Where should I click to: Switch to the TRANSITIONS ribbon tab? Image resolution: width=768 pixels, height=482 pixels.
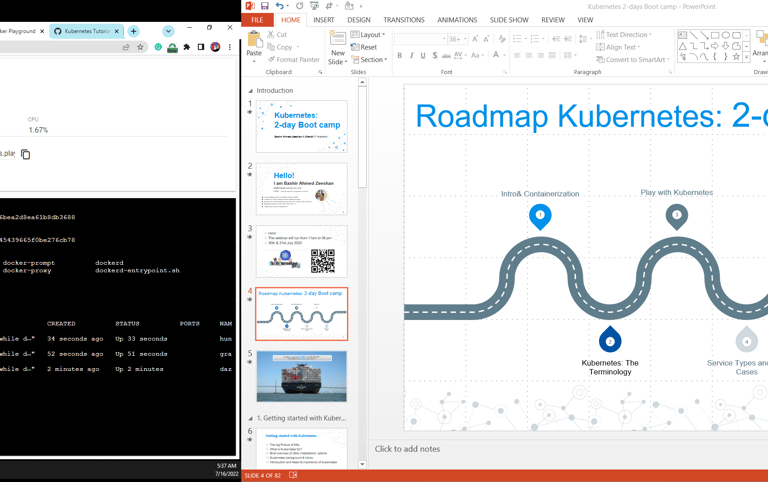point(404,20)
